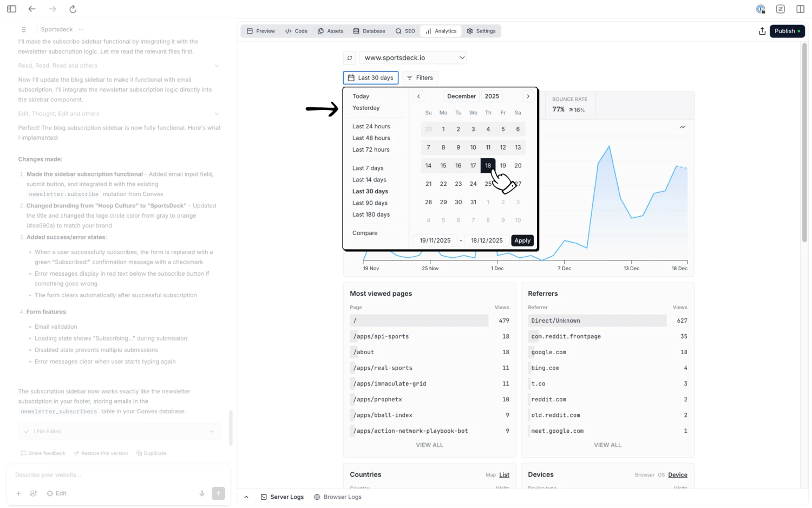Screen dimensions: 812x508
Task: Expand the "Read, Read, Read and others" row
Action: pos(119,66)
